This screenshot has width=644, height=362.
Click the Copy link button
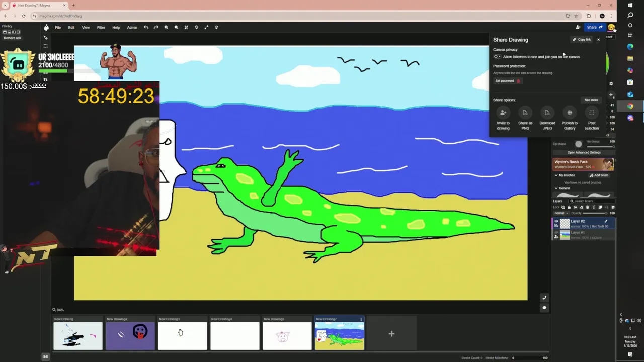coord(582,39)
